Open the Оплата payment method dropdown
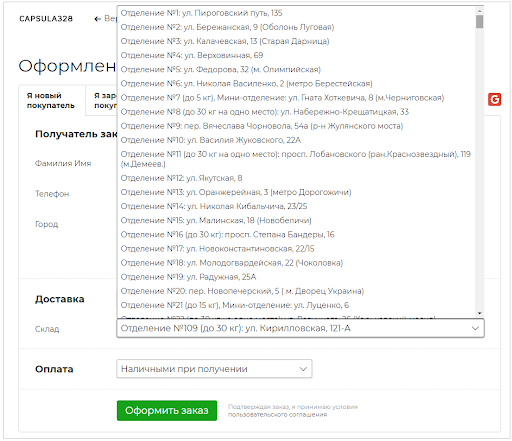Screen dimensions: 512x441 [214, 369]
